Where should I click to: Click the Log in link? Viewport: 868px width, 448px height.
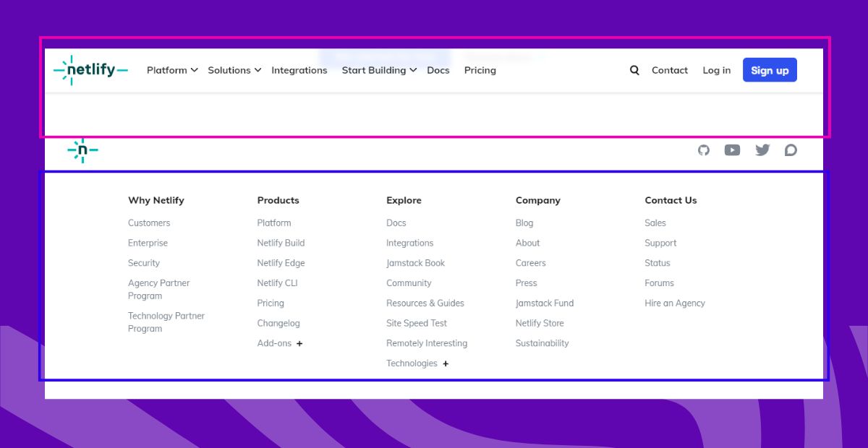click(x=716, y=70)
